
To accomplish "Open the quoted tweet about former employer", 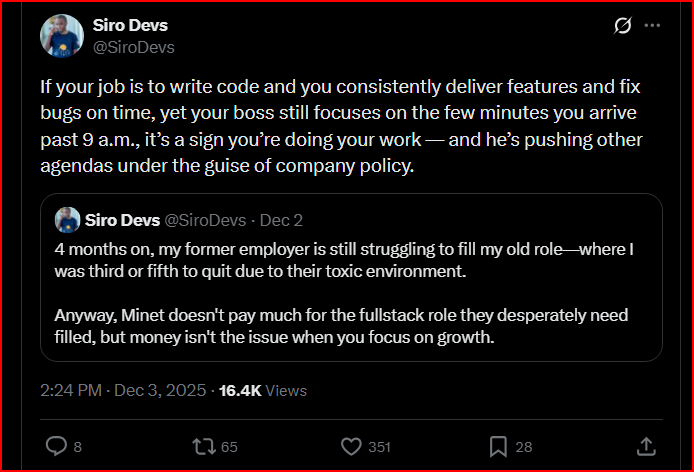I will (350, 290).
